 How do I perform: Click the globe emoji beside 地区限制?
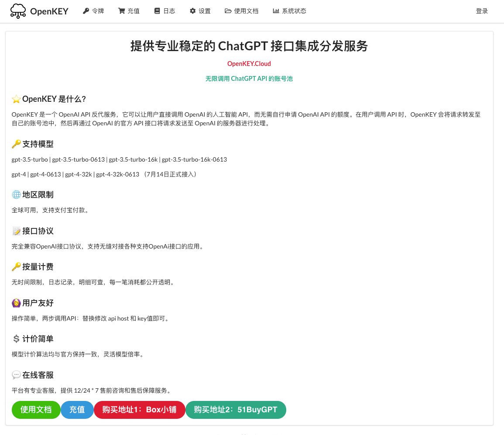pyautogui.click(x=16, y=195)
